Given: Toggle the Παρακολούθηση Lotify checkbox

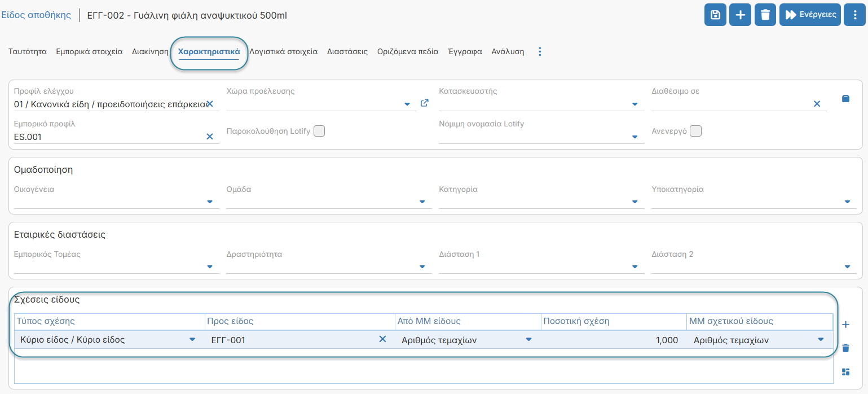Looking at the screenshot, I should [x=319, y=131].
